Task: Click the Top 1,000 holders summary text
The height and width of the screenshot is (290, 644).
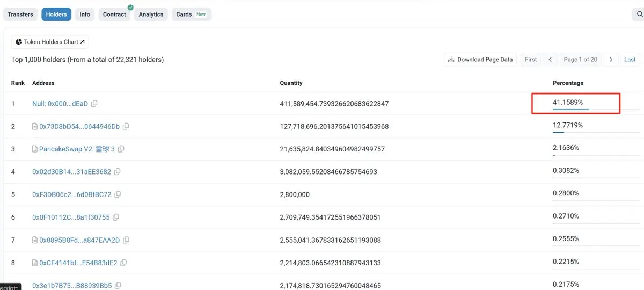Action: (87, 60)
